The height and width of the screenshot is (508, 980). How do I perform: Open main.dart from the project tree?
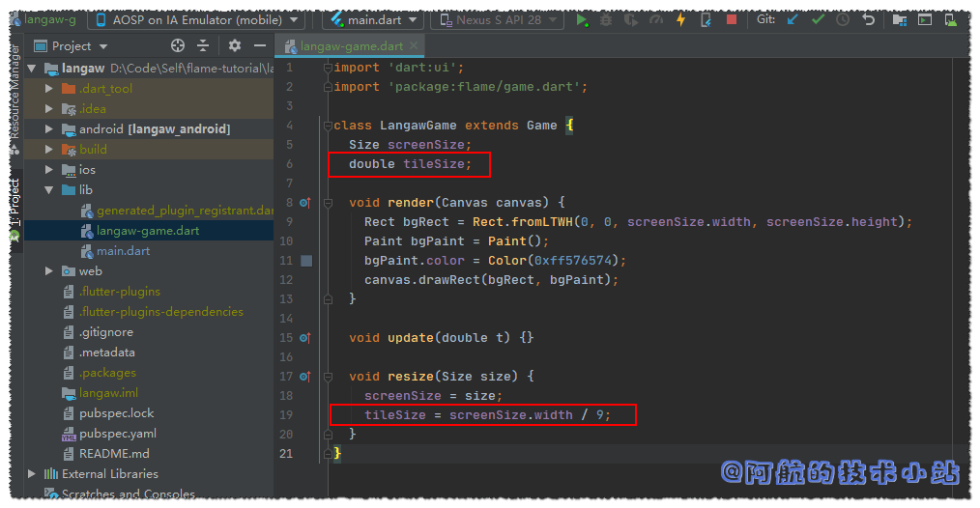point(123,251)
